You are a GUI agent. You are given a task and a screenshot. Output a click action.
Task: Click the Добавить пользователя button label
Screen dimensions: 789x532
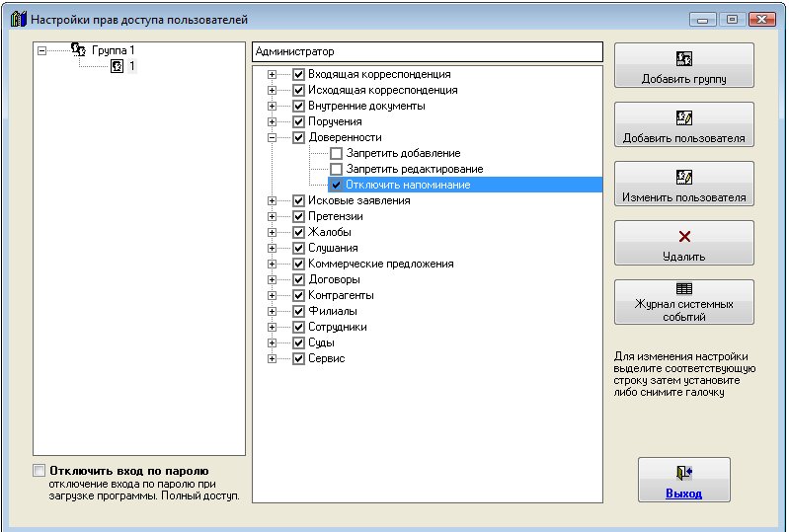click(x=684, y=138)
